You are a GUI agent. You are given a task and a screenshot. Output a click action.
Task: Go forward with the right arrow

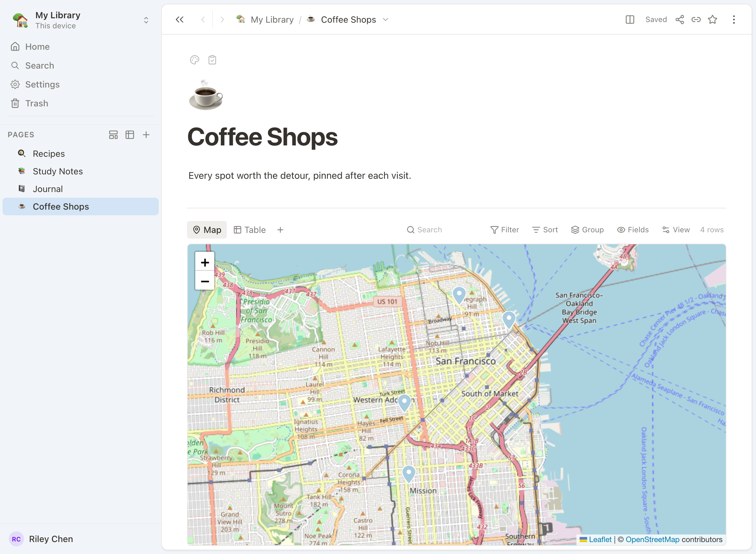pos(222,20)
